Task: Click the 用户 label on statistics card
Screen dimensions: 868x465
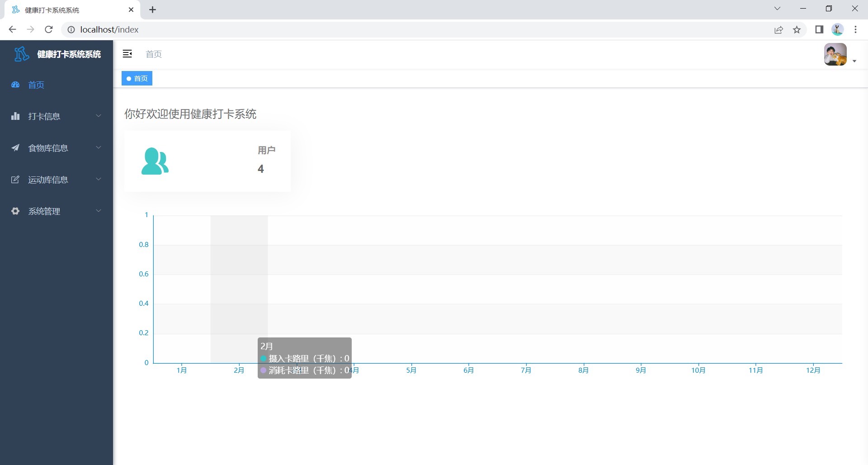Action: [x=267, y=150]
